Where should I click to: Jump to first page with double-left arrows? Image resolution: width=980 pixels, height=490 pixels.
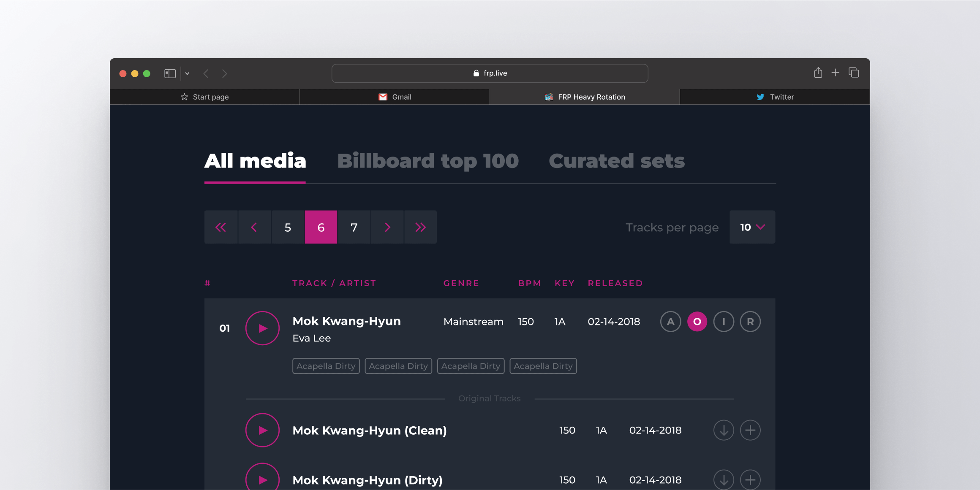point(221,227)
